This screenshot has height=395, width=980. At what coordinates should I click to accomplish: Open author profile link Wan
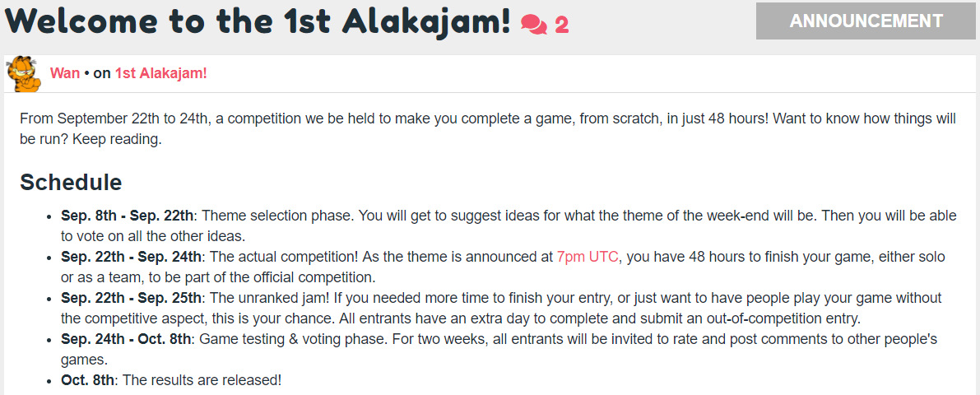point(65,73)
